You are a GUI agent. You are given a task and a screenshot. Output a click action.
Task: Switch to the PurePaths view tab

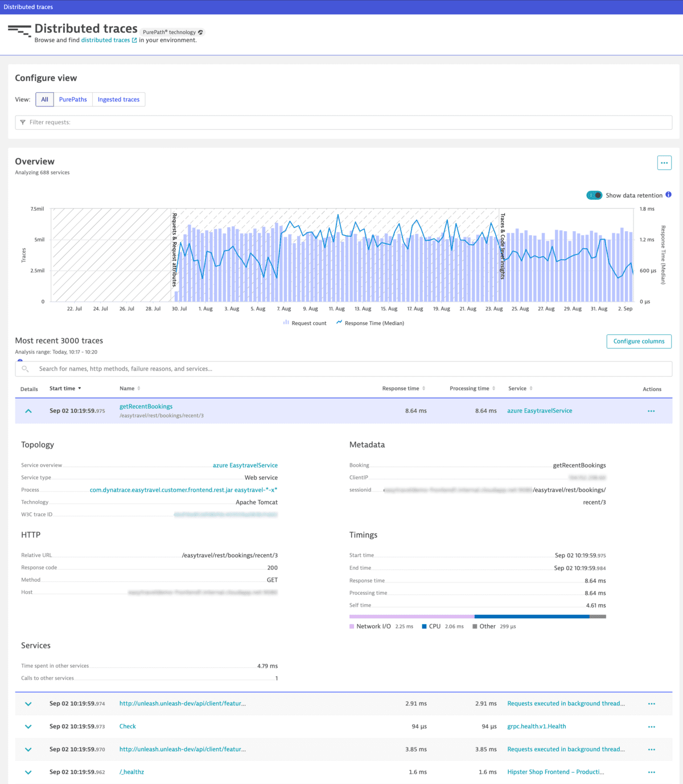coord(73,99)
